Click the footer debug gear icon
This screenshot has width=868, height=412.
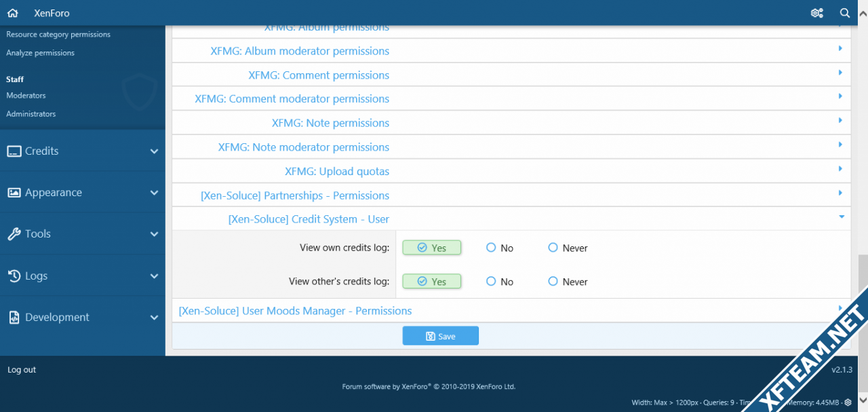point(848,402)
